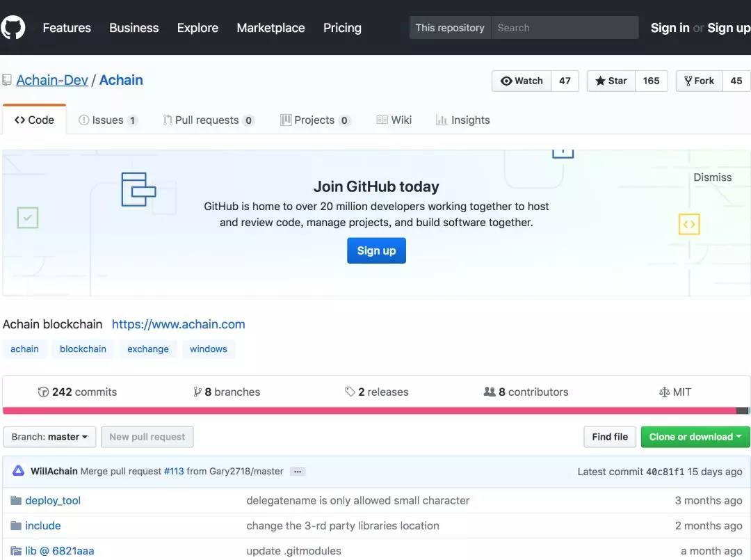The height and width of the screenshot is (560, 751).
Task: Select the achain topic tag
Action: click(24, 349)
